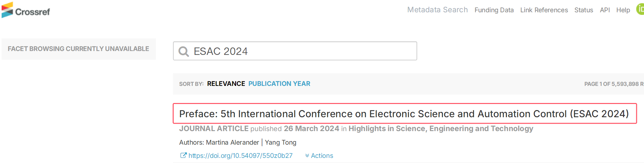
Task: Select author Yang Tong
Action: (x=281, y=142)
